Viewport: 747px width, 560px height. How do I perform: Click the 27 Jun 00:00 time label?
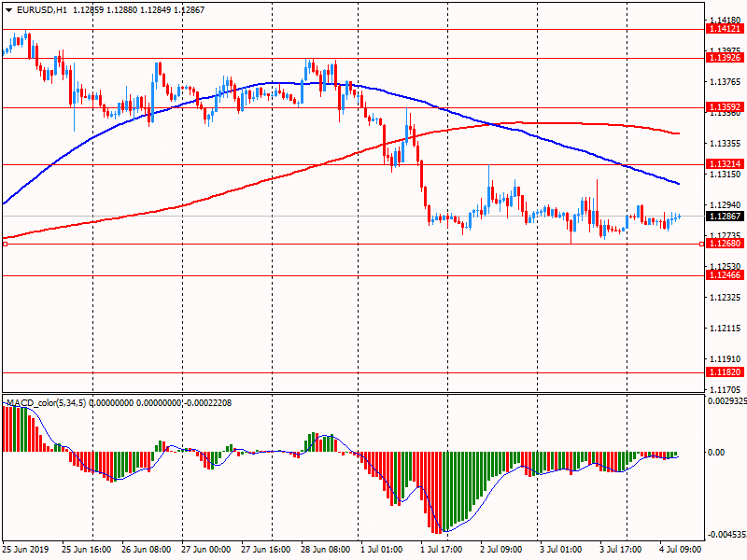click(x=205, y=549)
